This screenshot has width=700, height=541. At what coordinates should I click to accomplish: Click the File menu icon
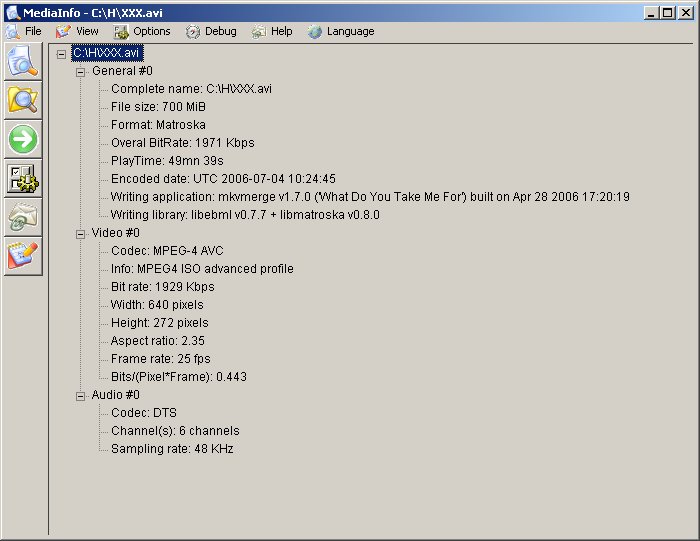click(x=12, y=31)
